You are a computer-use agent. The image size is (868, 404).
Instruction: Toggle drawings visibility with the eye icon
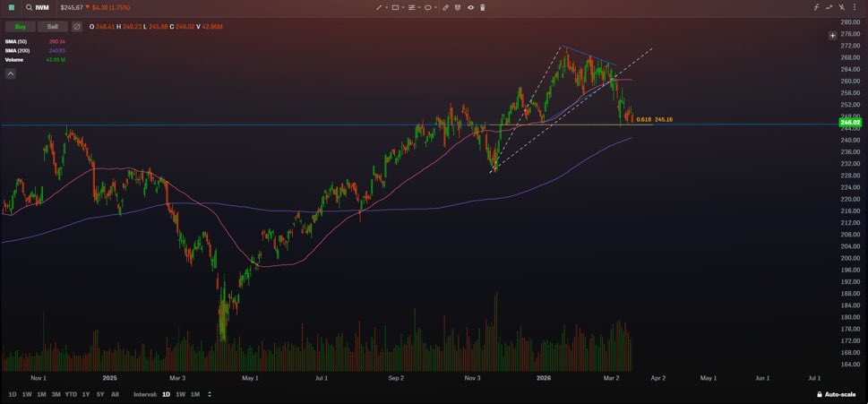click(470, 7)
